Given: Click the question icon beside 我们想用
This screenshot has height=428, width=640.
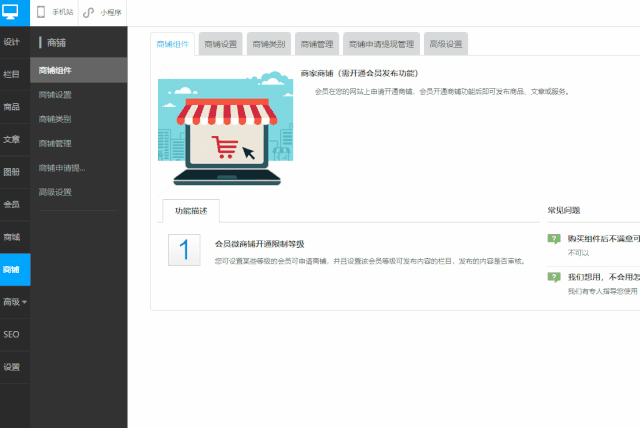Looking at the screenshot, I should [x=554, y=277].
